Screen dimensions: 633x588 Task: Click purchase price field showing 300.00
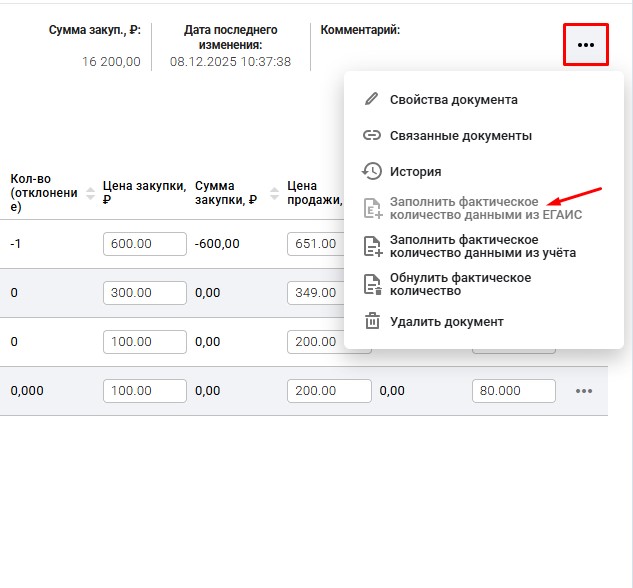(x=144, y=293)
